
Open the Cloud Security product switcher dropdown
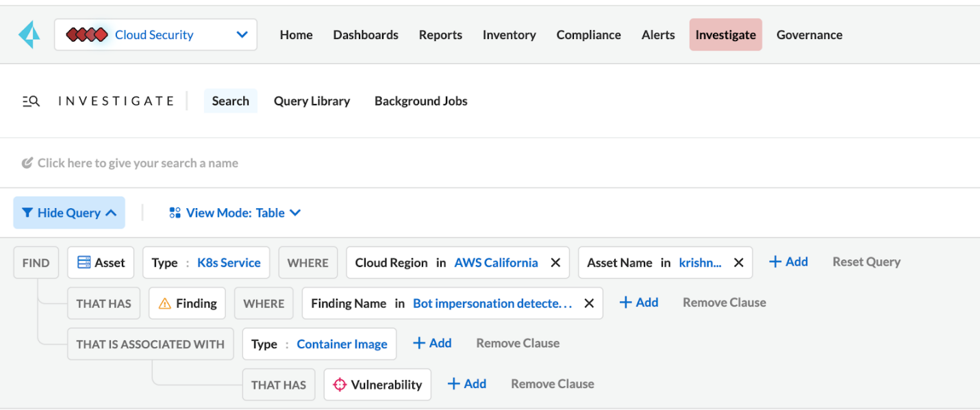(x=241, y=34)
